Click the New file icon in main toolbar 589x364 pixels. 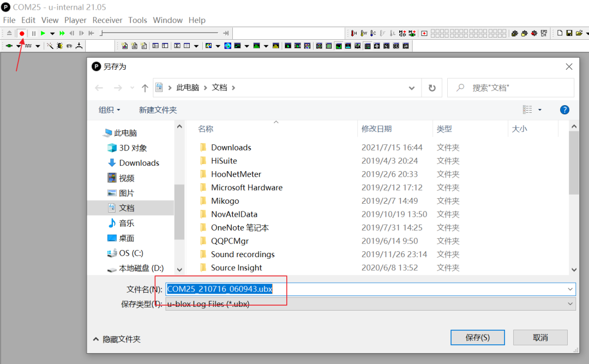[x=560, y=33]
